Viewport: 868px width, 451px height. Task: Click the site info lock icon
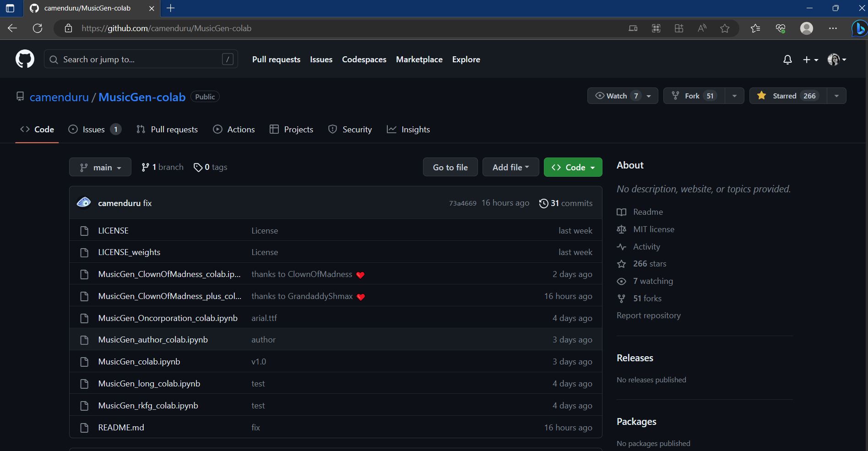(68, 28)
